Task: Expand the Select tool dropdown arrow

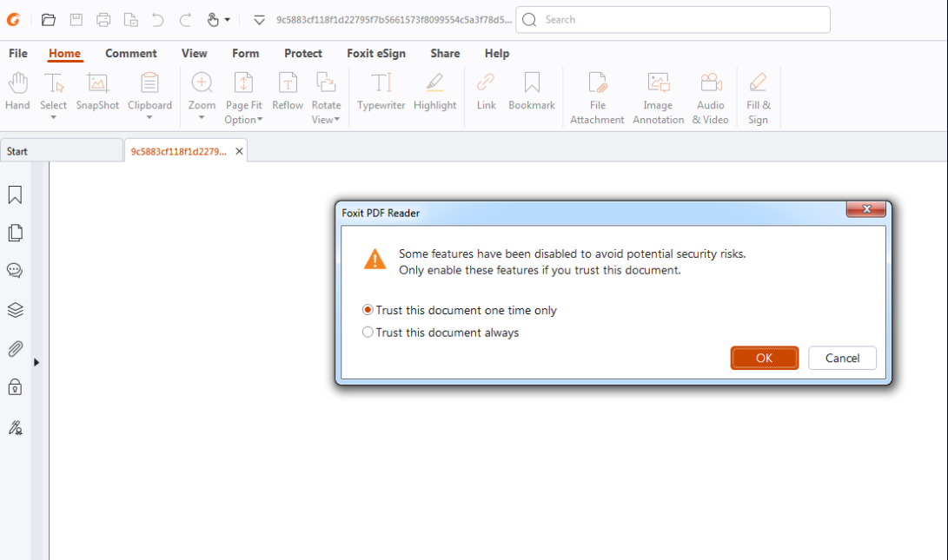Action: pos(53,118)
